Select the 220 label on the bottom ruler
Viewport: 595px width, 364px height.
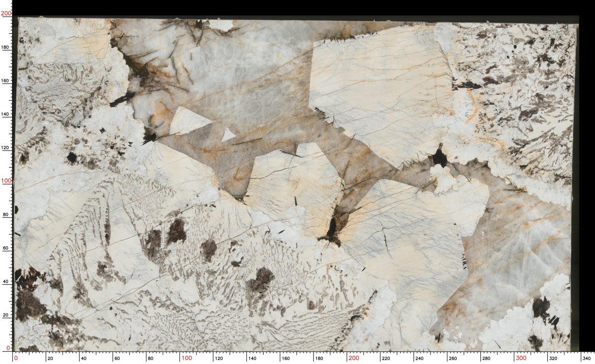click(387, 358)
